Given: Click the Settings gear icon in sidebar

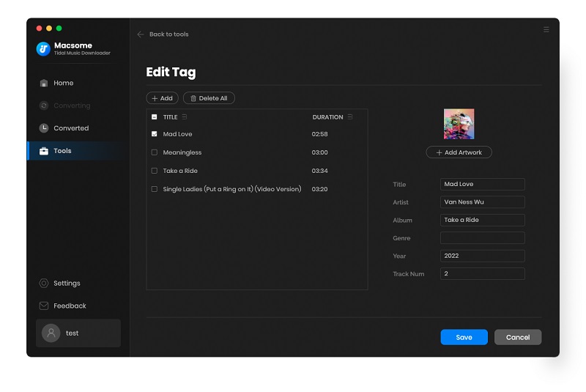Looking at the screenshot, I should [x=44, y=284].
